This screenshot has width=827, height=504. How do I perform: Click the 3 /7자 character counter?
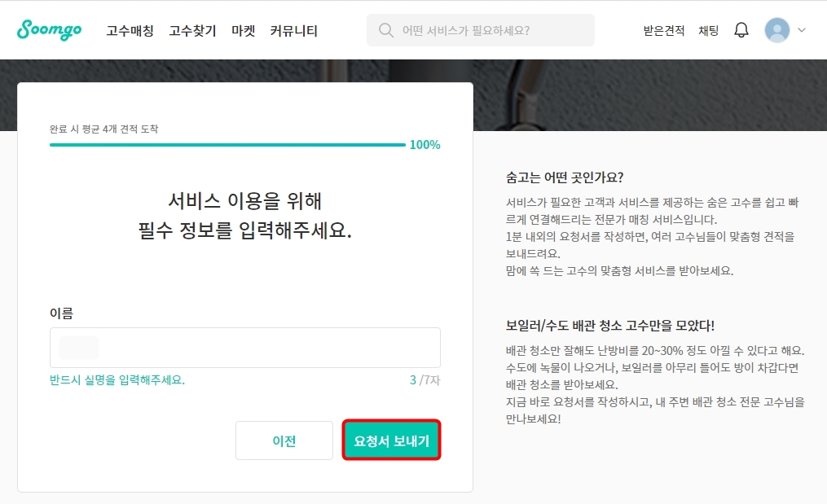pyautogui.click(x=425, y=379)
